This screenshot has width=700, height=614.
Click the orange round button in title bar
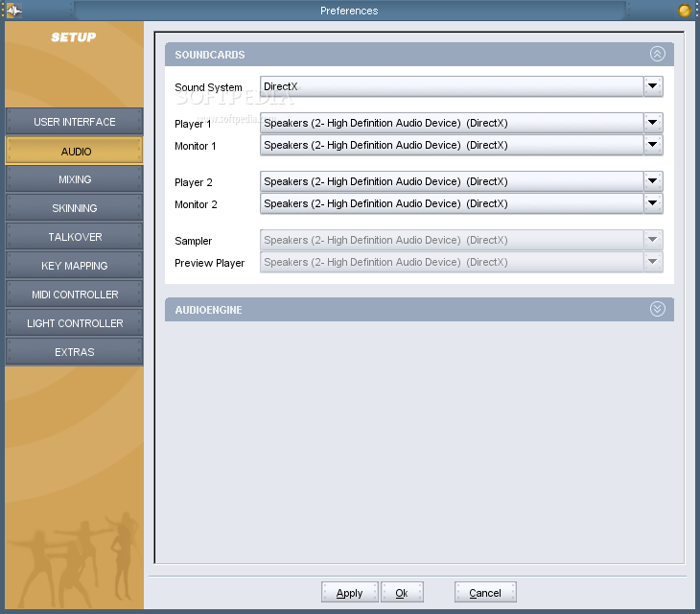pyautogui.click(x=684, y=11)
